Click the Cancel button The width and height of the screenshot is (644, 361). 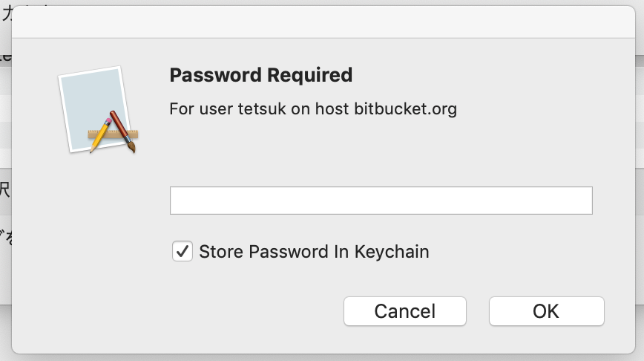tap(405, 311)
